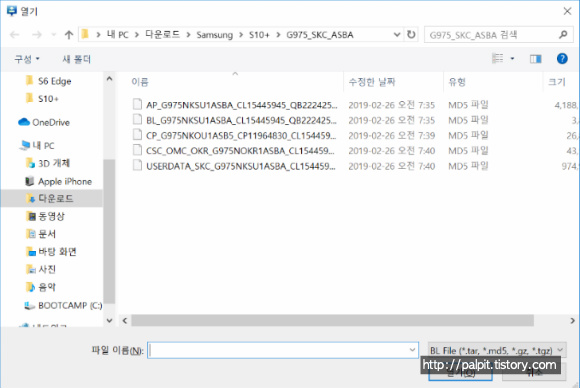The height and width of the screenshot is (388, 580).
Task: Click USERDATA file's document icon
Action: [x=137, y=165]
